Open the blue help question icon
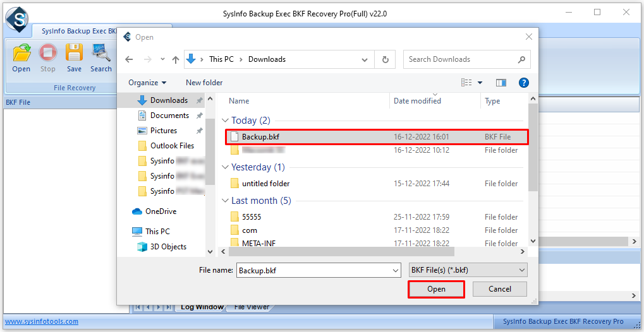The width and height of the screenshot is (644, 332). [x=524, y=83]
